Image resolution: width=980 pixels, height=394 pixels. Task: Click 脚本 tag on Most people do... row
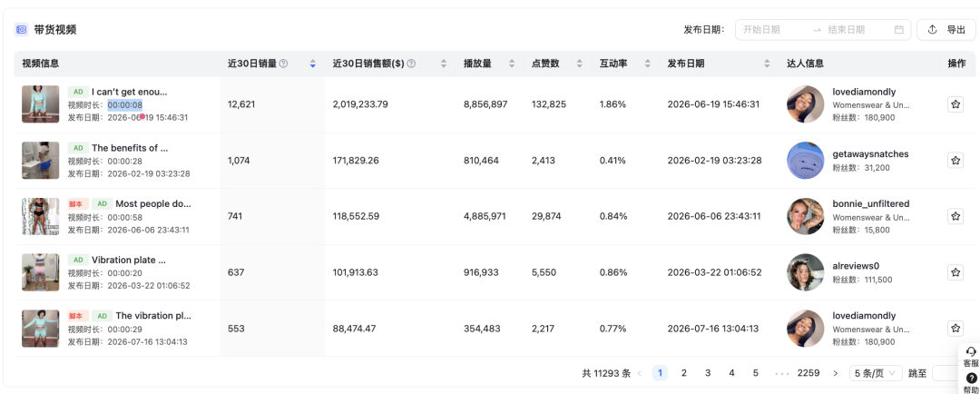77,204
